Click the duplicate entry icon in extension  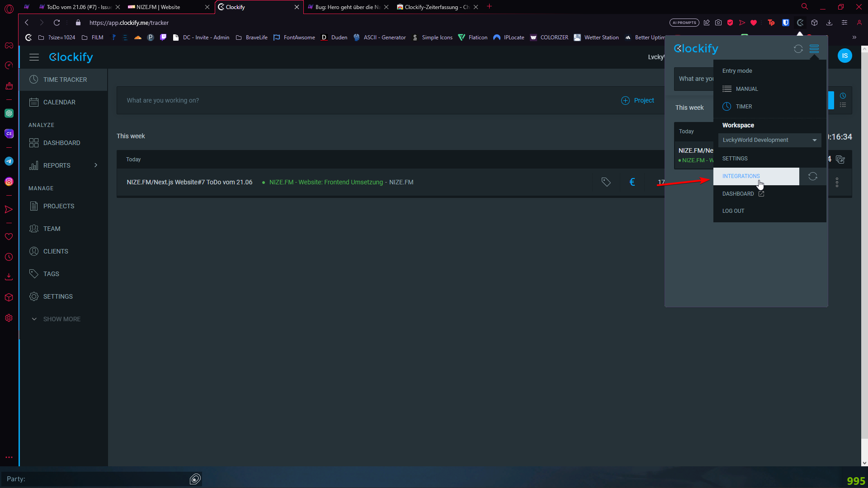[840, 160]
